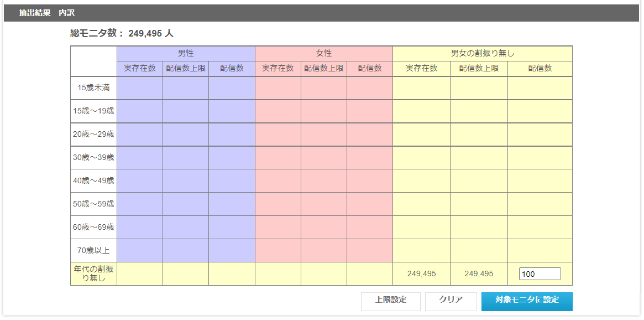
Task: Focus the 配信数 input field showing 100
Action: [540, 274]
